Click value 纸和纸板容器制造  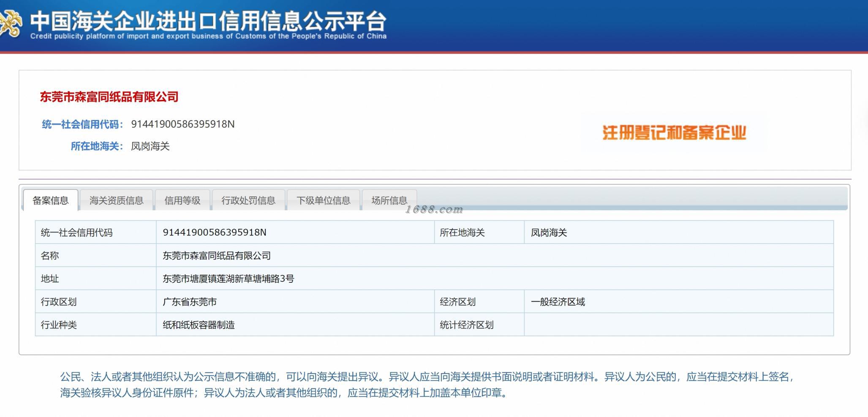199,325
